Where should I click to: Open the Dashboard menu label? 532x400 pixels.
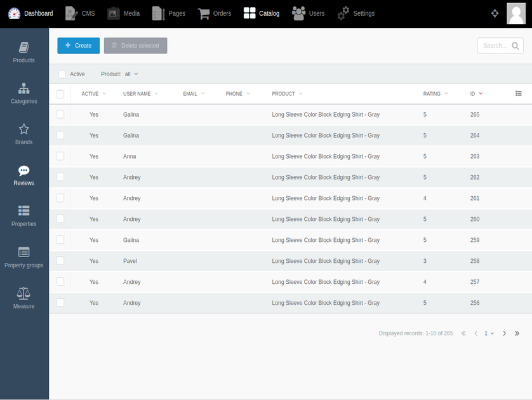[x=38, y=13]
